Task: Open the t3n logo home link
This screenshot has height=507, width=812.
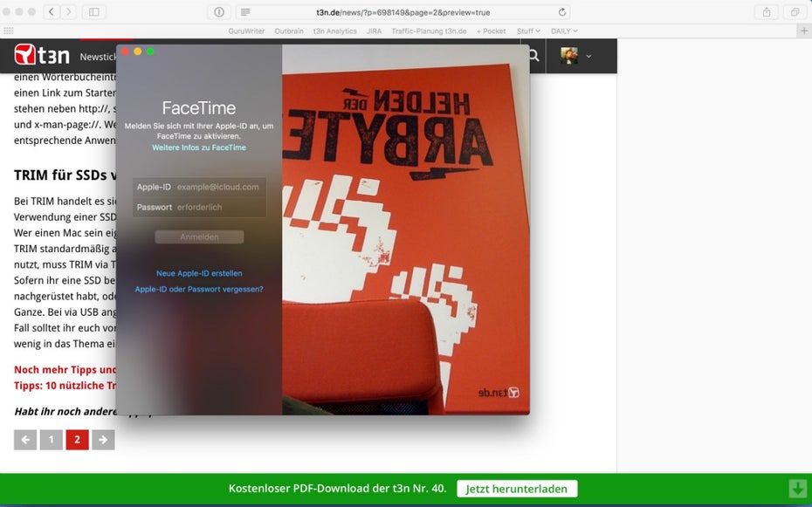Action: [x=41, y=54]
